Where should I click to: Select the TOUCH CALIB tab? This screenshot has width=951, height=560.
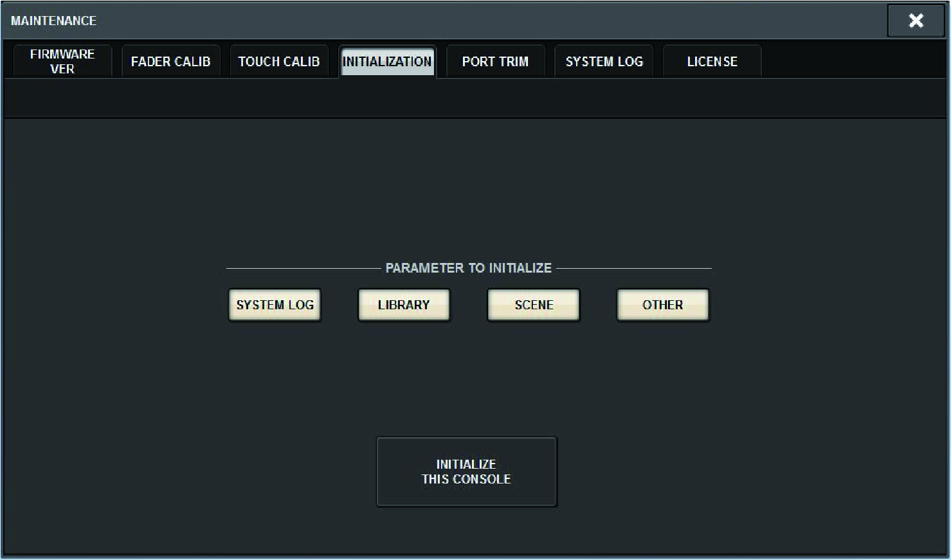[278, 61]
